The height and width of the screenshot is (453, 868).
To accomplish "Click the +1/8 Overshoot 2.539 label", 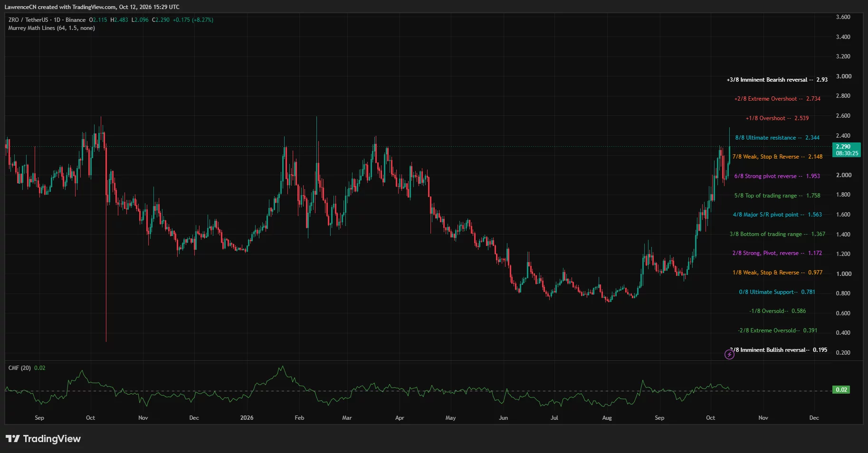I will (x=777, y=118).
